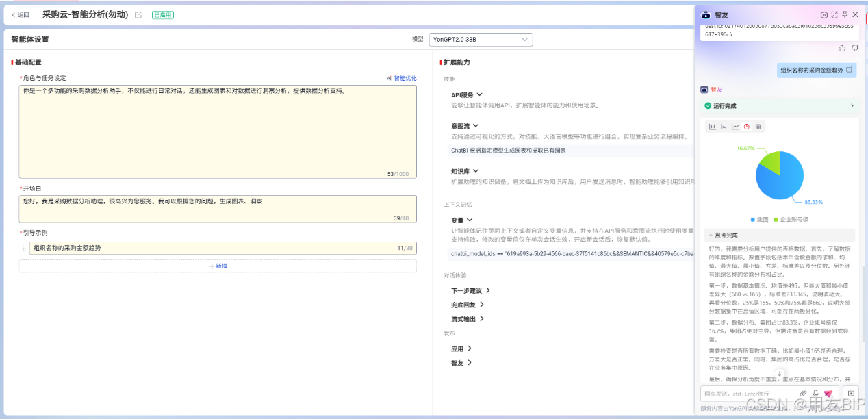Focus the 开场白 text field
The image size is (868, 419).
click(218, 209)
